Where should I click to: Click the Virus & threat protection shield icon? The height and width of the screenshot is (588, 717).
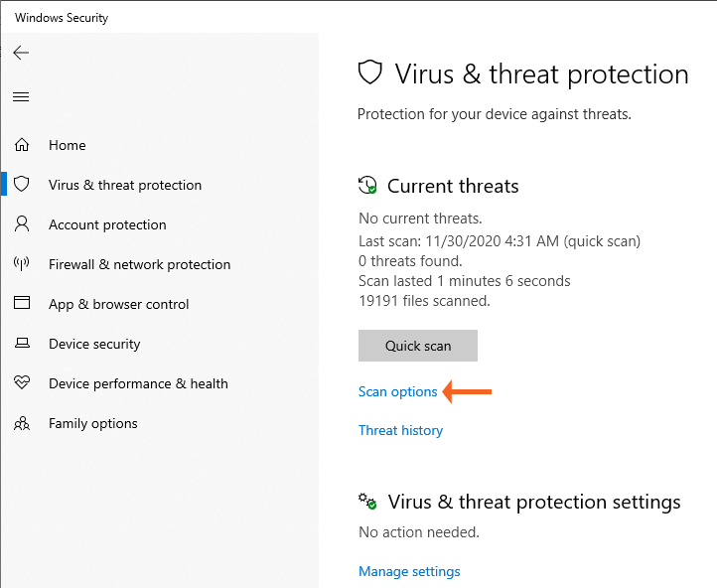(22, 185)
